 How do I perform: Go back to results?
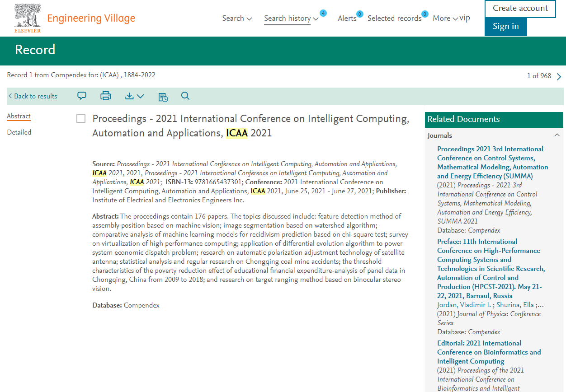pyautogui.click(x=33, y=96)
